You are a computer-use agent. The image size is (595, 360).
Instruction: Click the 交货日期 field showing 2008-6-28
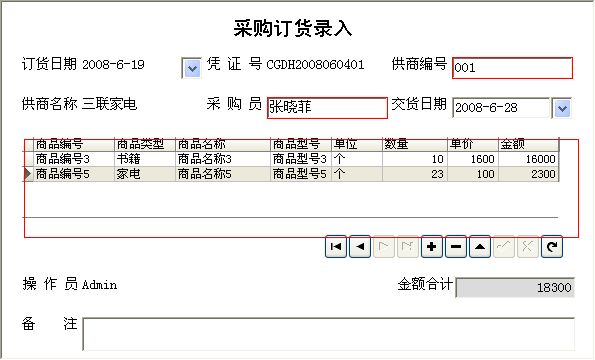501,108
